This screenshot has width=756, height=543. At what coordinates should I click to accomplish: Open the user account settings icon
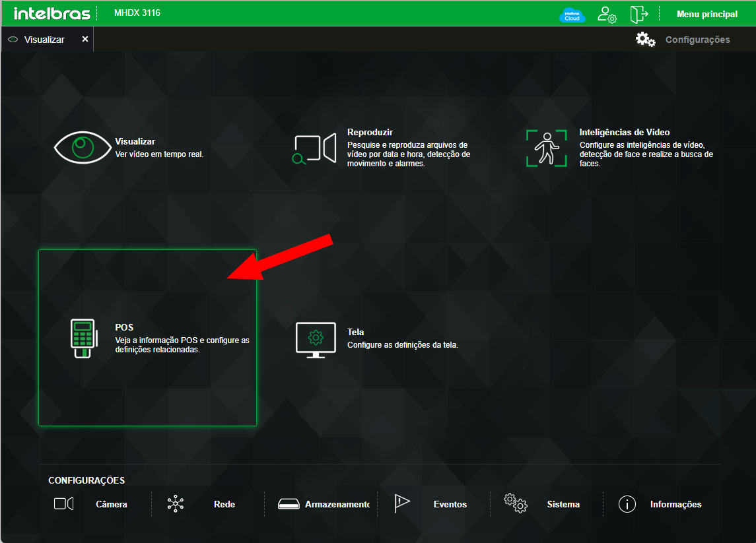pyautogui.click(x=607, y=15)
